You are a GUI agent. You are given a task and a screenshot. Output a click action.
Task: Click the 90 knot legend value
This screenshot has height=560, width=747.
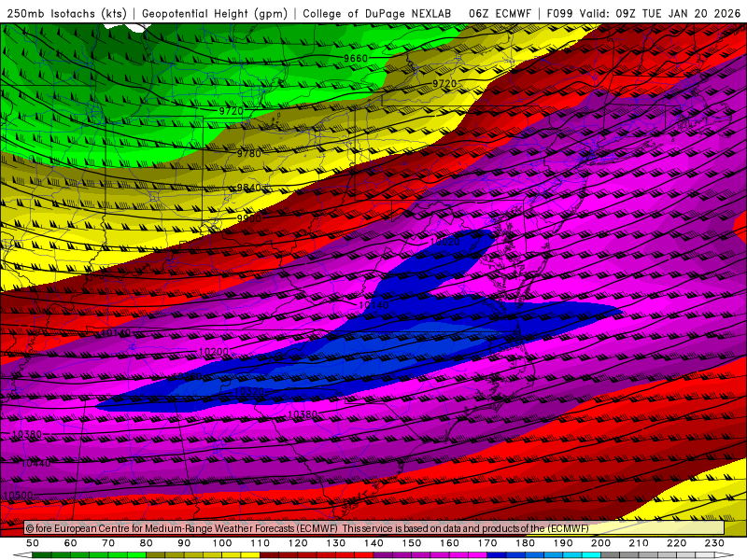click(184, 543)
